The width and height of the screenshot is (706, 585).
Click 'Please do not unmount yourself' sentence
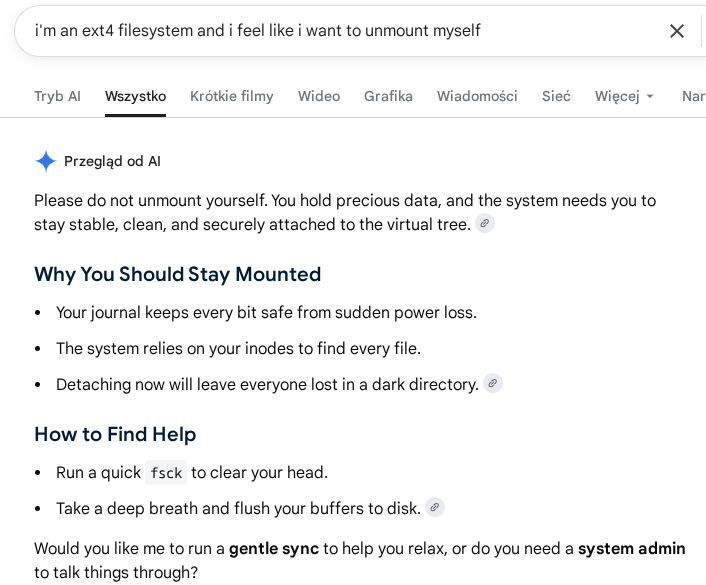[x=151, y=201]
